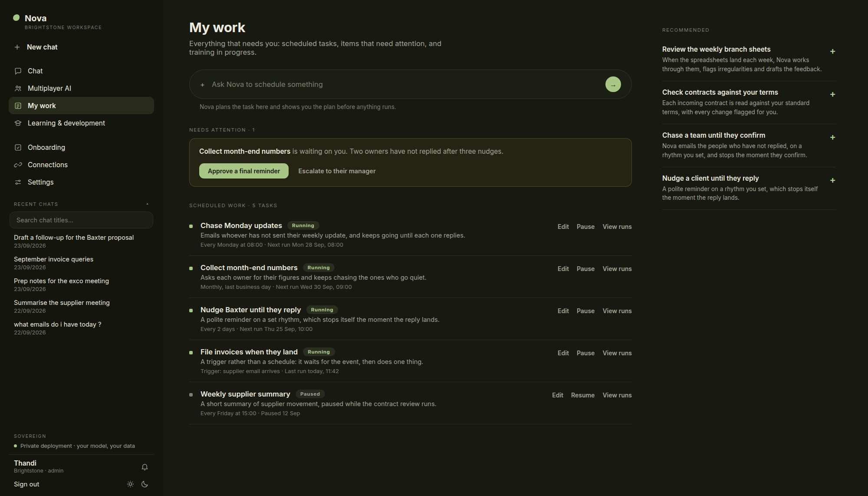Click the Chat speech bubble icon
This screenshot has width=868, height=496.
tap(18, 71)
